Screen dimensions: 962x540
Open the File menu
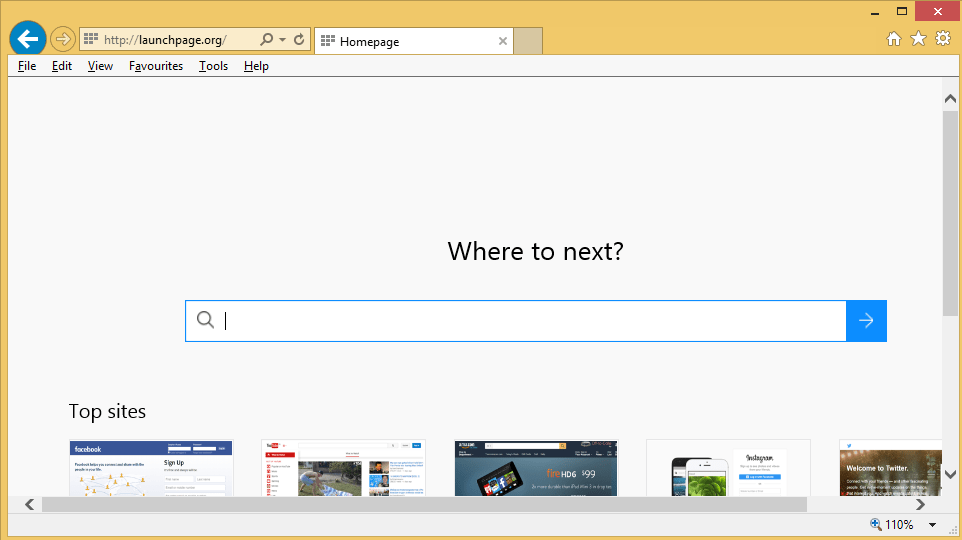[27, 66]
